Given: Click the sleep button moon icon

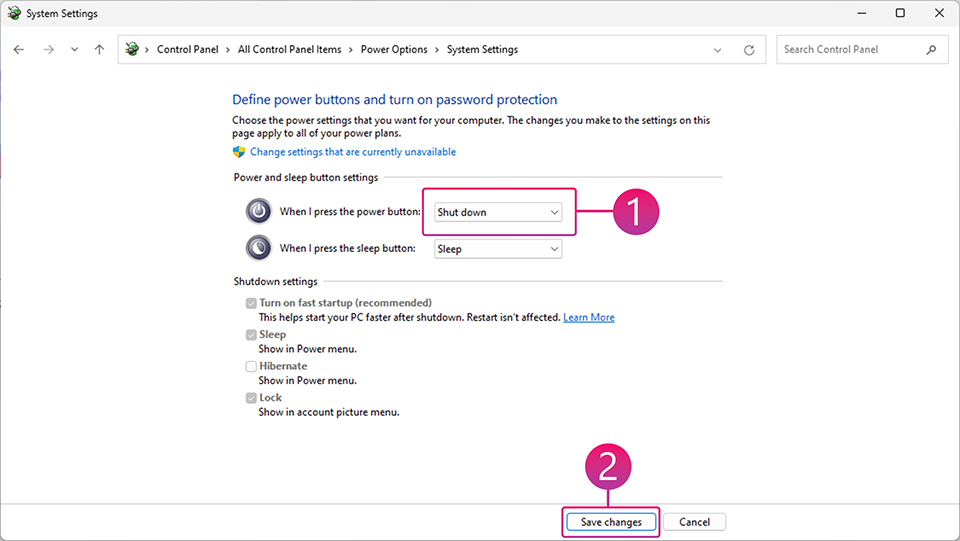Looking at the screenshot, I should (258, 248).
